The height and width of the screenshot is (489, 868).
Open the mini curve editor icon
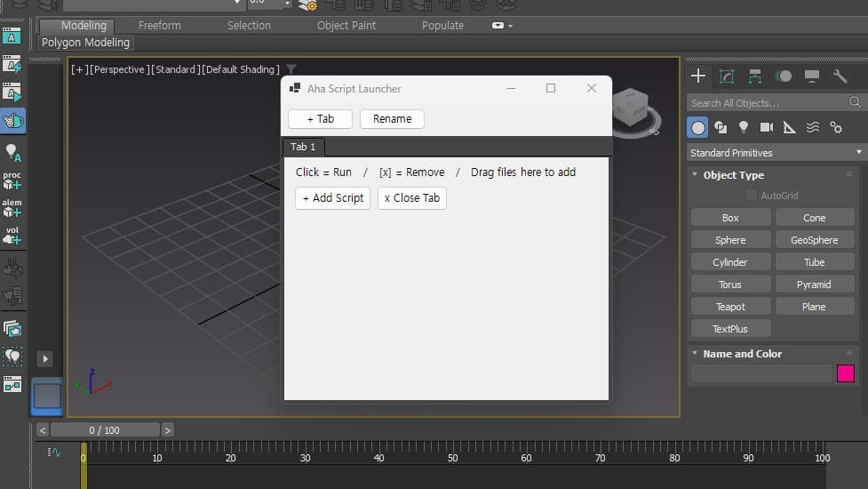point(53,453)
